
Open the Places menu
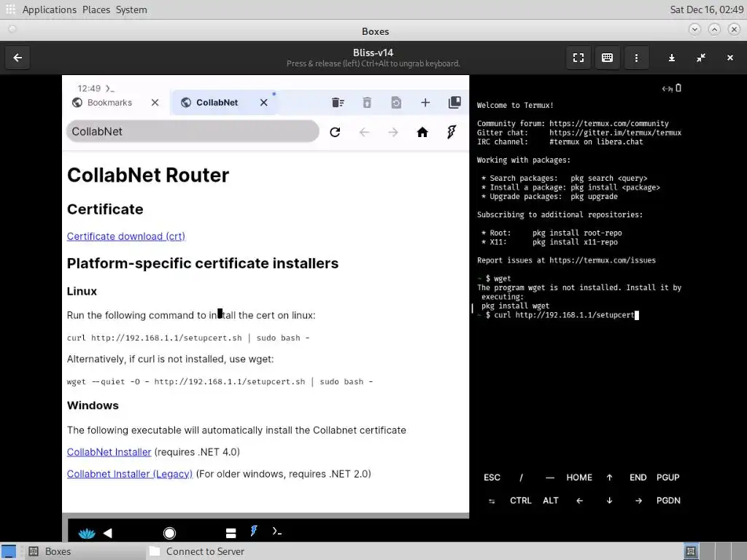(96, 9)
